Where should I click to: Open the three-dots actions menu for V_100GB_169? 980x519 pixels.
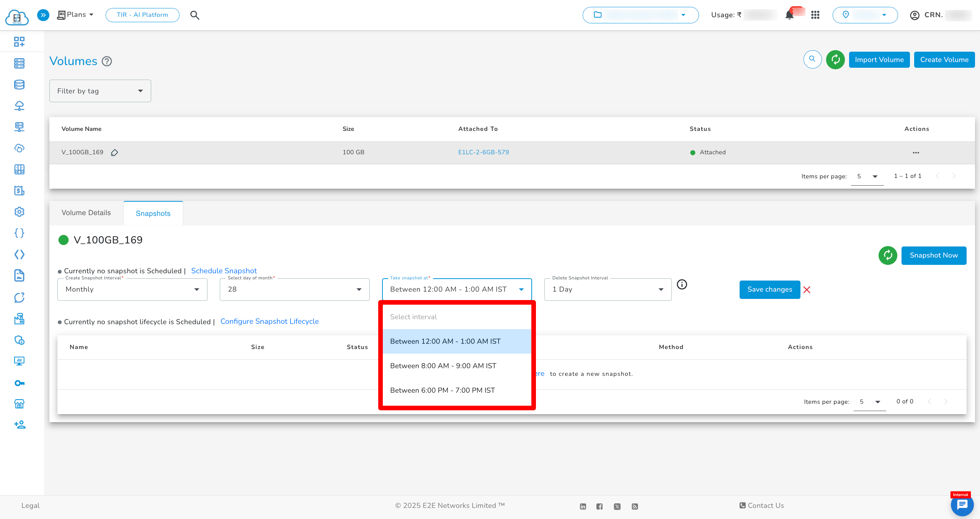916,153
